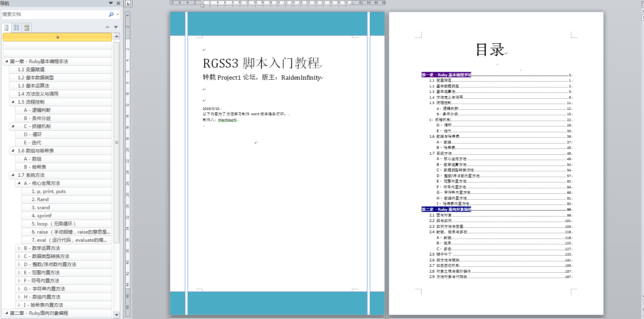This screenshot has width=644, height=319.
Task: Go to next heading arrow
Action: pyautogui.click(x=116, y=27)
